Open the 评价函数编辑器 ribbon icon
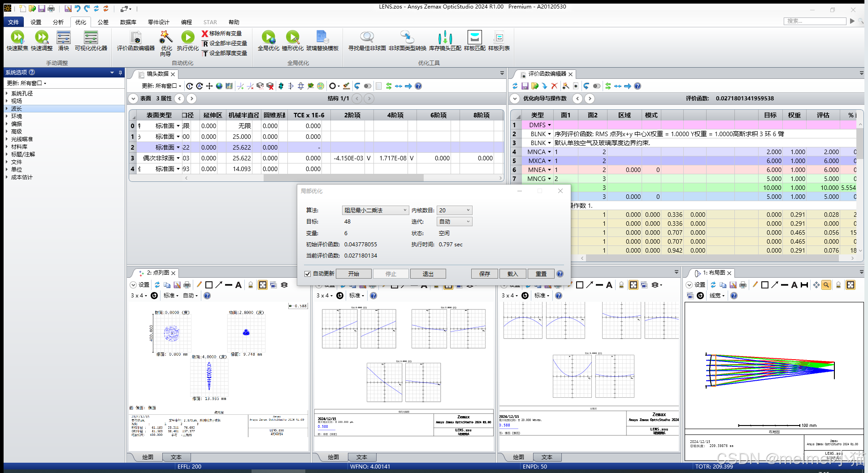 click(x=136, y=40)
